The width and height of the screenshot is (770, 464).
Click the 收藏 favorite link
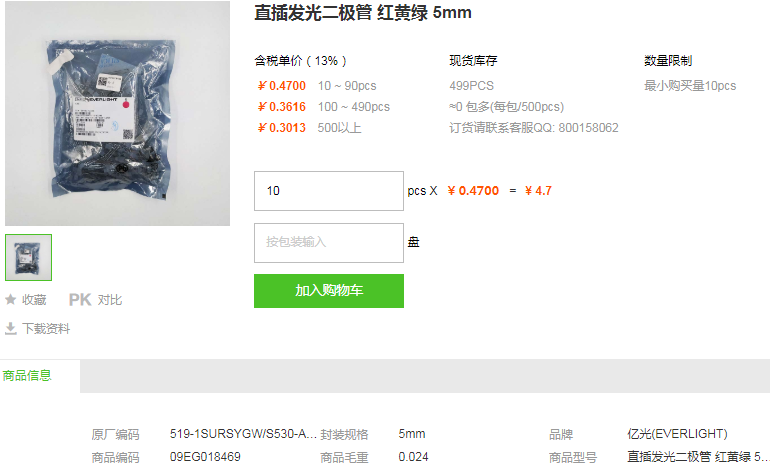pyautogui.click(x=34, y=300)
